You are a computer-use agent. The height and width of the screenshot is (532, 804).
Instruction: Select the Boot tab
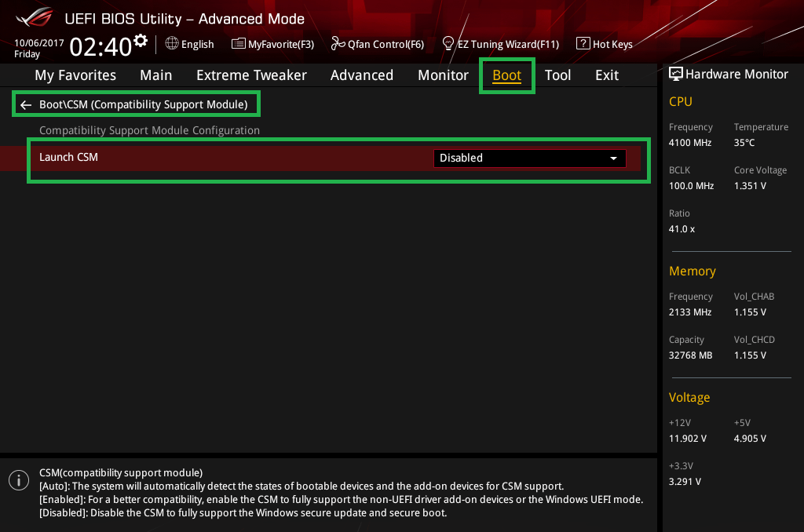coord(506,75)
